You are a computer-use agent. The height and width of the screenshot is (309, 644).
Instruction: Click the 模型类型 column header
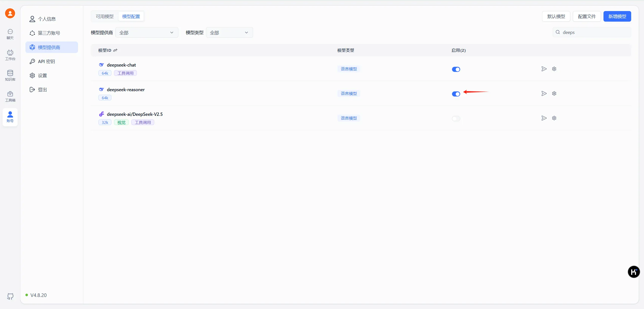346,50
